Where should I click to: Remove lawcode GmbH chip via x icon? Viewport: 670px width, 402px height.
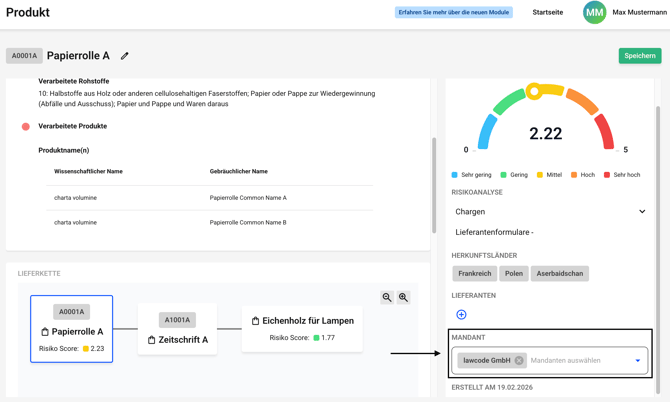[x=519, y=360]
